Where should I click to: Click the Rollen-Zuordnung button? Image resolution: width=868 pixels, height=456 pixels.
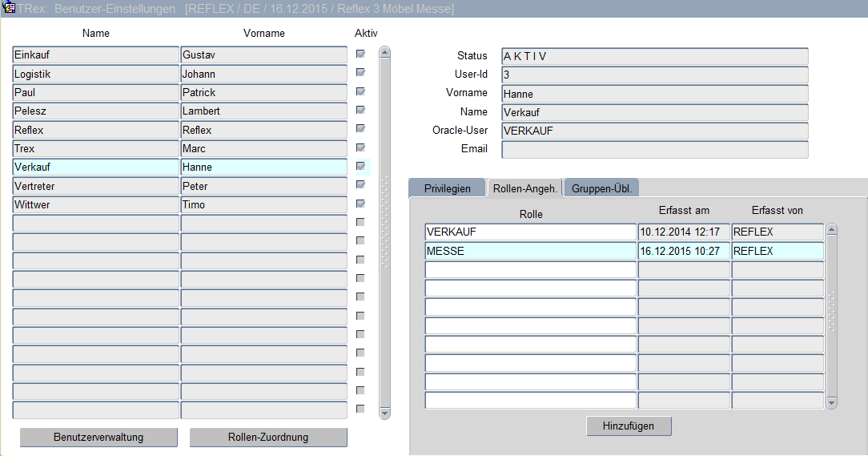tap(268, 438)
